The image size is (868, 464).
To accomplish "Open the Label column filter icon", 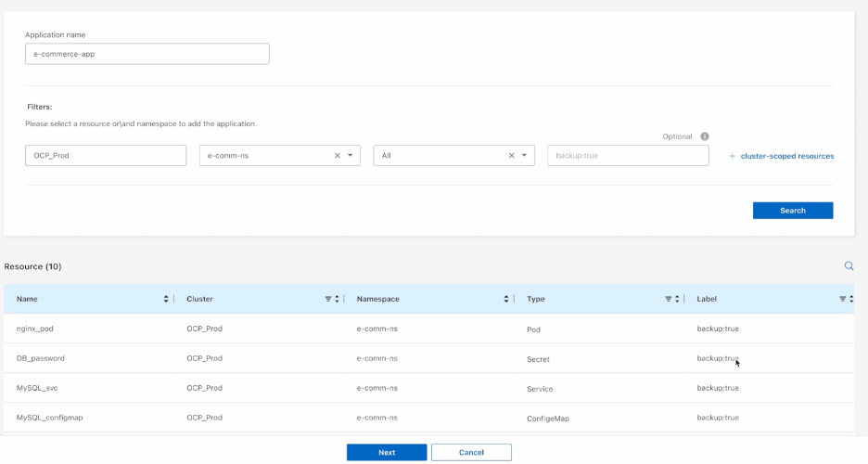I will point(843,299).
